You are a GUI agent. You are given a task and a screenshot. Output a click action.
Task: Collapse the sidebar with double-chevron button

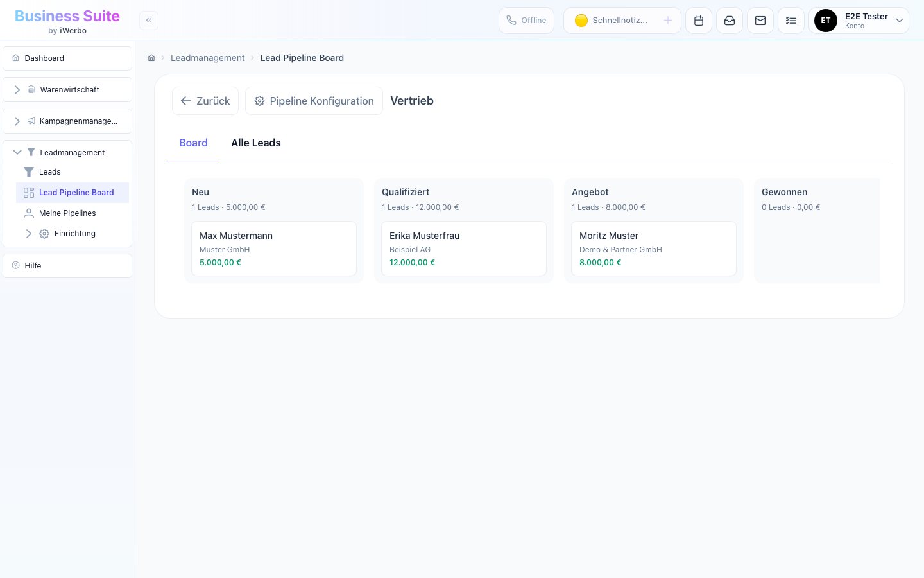[x=149, y=21]
